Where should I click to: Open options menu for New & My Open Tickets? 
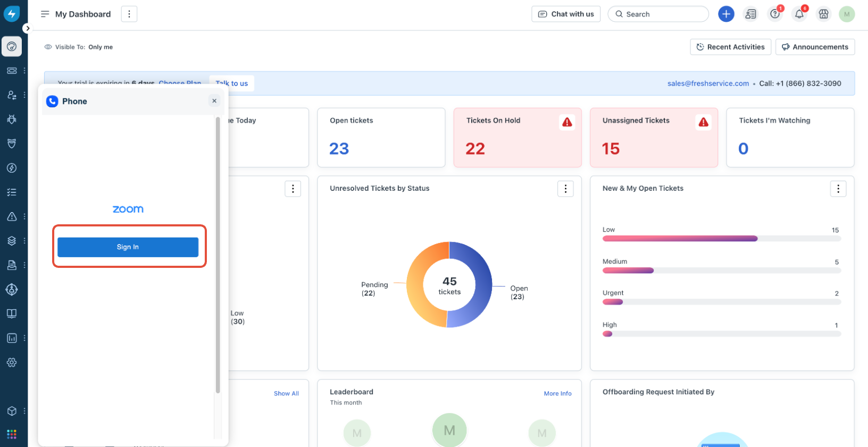pyautogui.click(x=838, y=189)
